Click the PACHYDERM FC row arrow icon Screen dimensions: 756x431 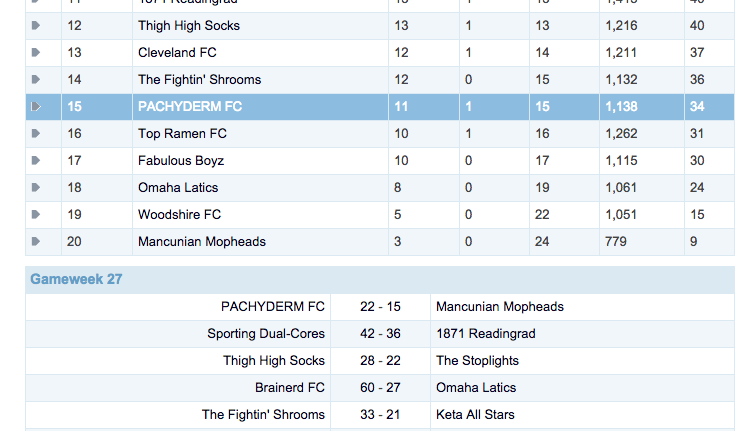coord(36,107)
